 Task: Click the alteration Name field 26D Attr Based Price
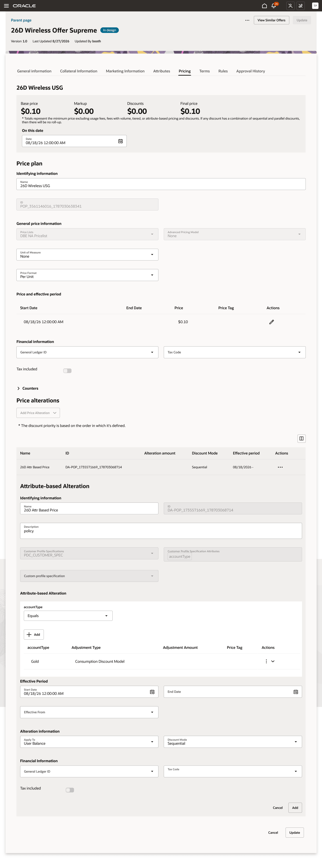pos(89,508)
